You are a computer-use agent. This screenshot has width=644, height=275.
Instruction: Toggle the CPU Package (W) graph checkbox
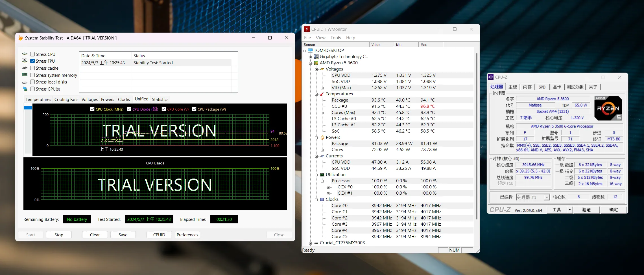point(194,109)
